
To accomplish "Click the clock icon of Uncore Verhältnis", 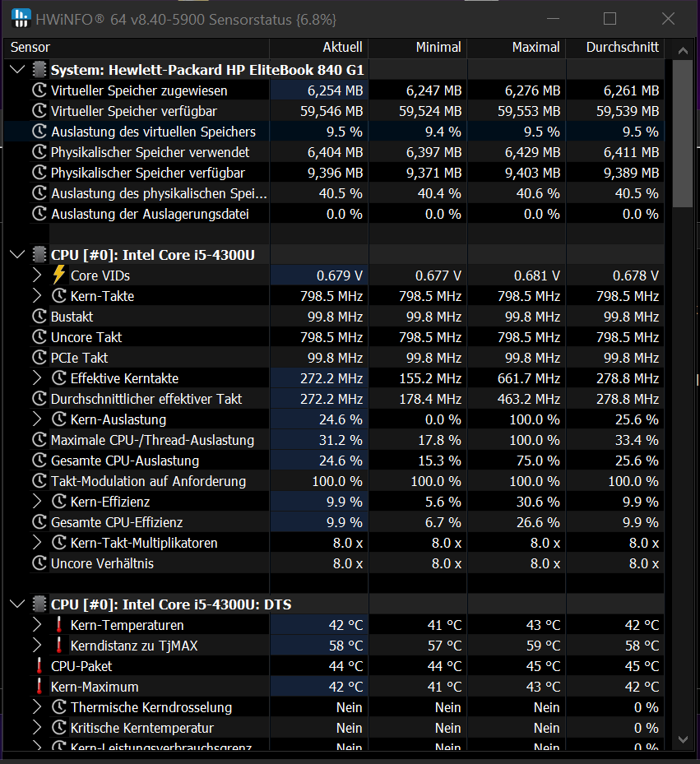I will click(39, 563).
